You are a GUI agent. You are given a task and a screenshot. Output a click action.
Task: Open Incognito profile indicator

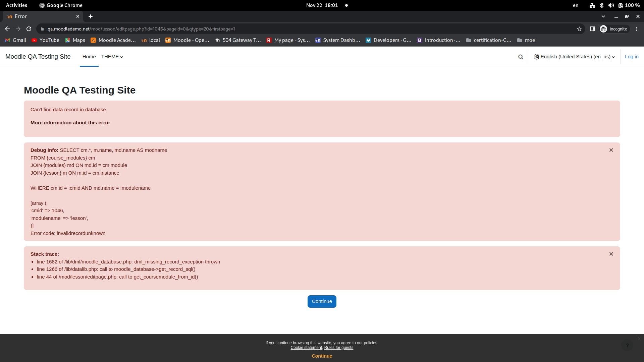tap(614, 29)
